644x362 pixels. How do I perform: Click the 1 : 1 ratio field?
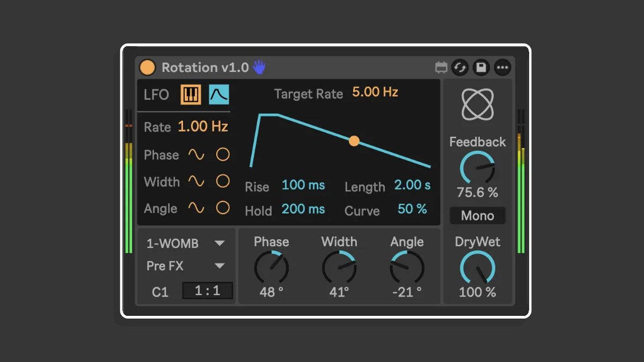coord(208,291)
